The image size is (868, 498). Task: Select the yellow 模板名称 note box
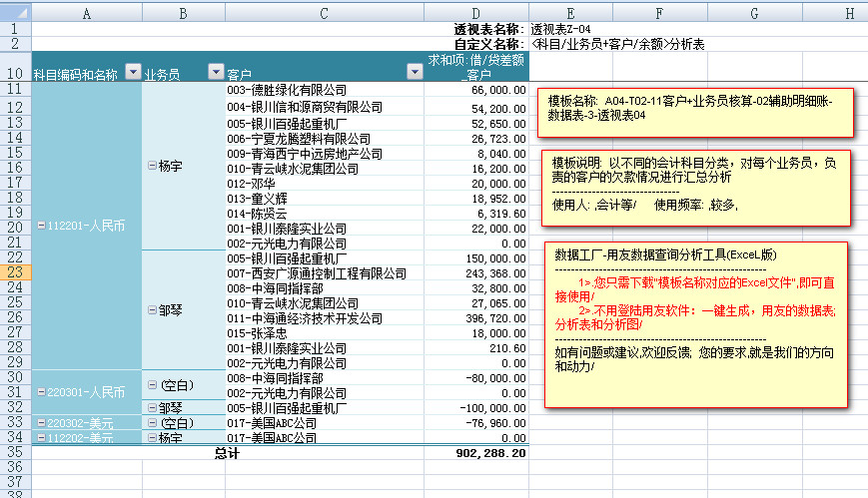click(x=696, y=109)
